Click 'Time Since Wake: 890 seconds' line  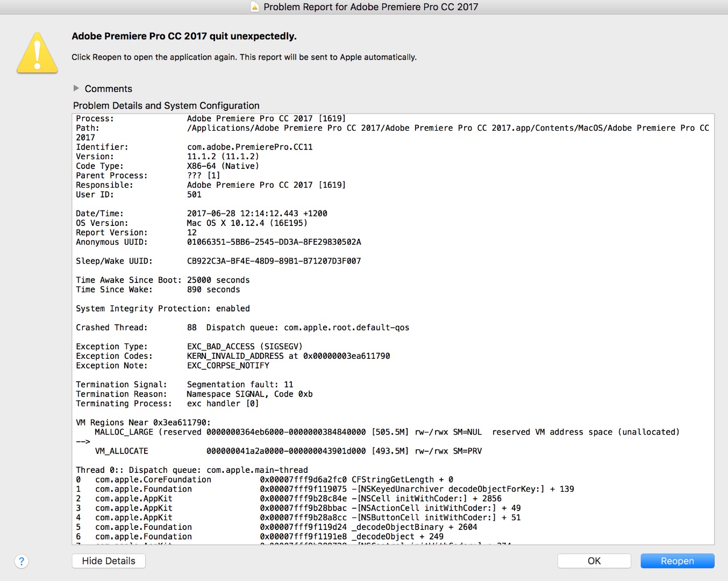tap(158, 289)
